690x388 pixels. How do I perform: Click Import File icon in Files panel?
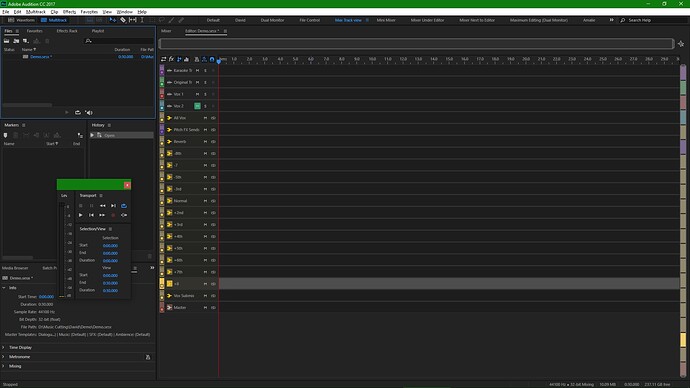(16, 41)
